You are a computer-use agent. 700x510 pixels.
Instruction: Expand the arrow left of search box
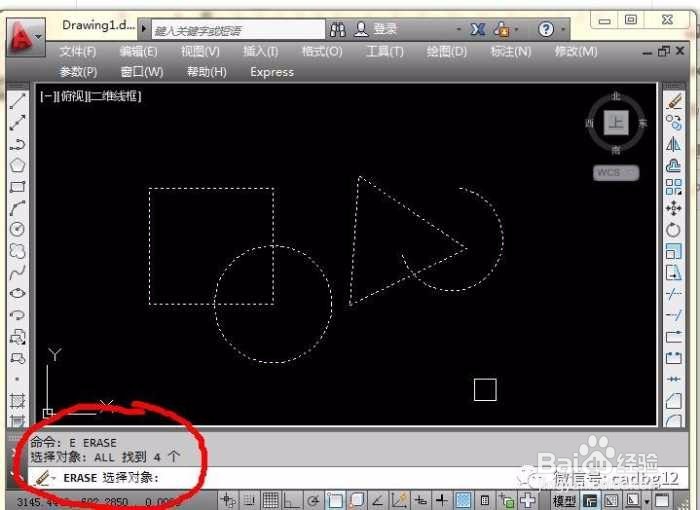click(x=144, y=29)
